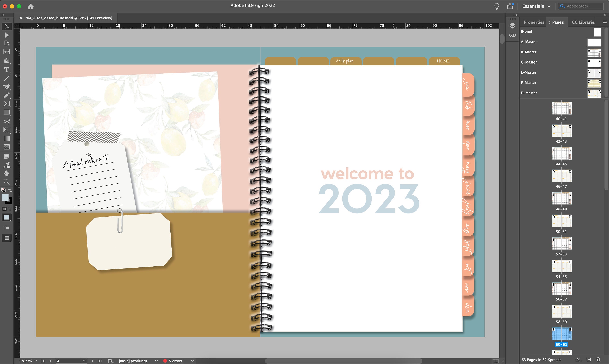The height and width of the screenshot is (364, 609).
Task: Select the Free Transform tool
Action: pyautogui.click(x=7, y=130)
